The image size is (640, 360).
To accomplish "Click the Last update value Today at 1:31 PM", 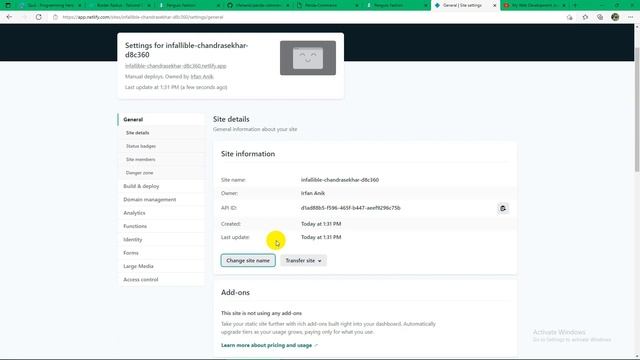I will coord(321,237).
